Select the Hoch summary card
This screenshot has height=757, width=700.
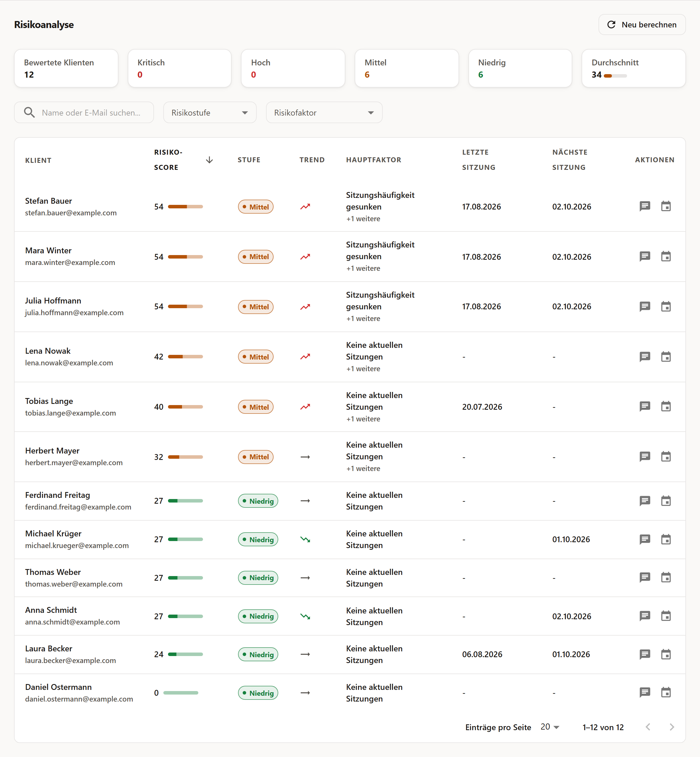tap(293, 68)
